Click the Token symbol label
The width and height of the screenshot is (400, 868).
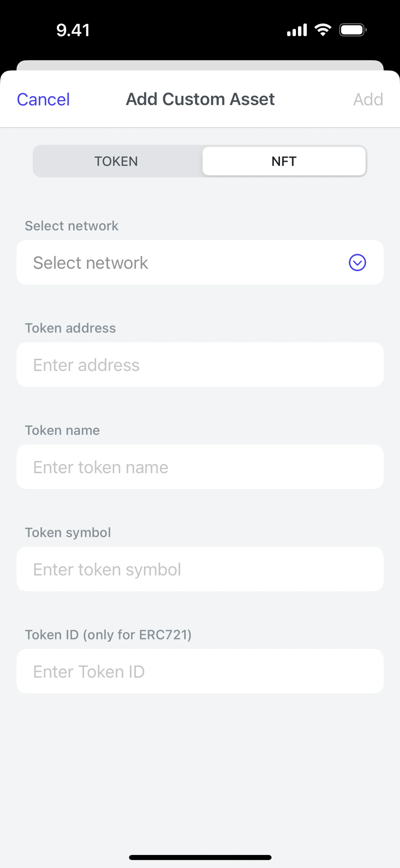(x=68, y=533)
